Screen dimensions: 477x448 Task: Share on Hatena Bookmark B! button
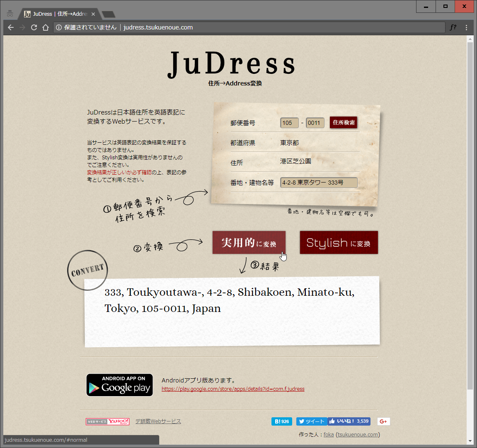pos(282,421)
